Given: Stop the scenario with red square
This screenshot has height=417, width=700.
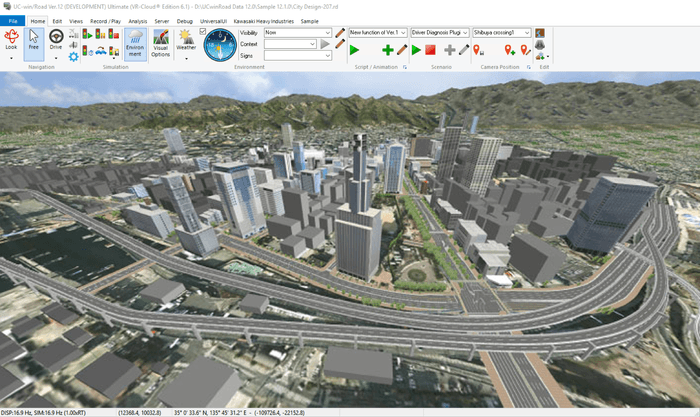Looking at the screenshot, I should coord(430,49).
